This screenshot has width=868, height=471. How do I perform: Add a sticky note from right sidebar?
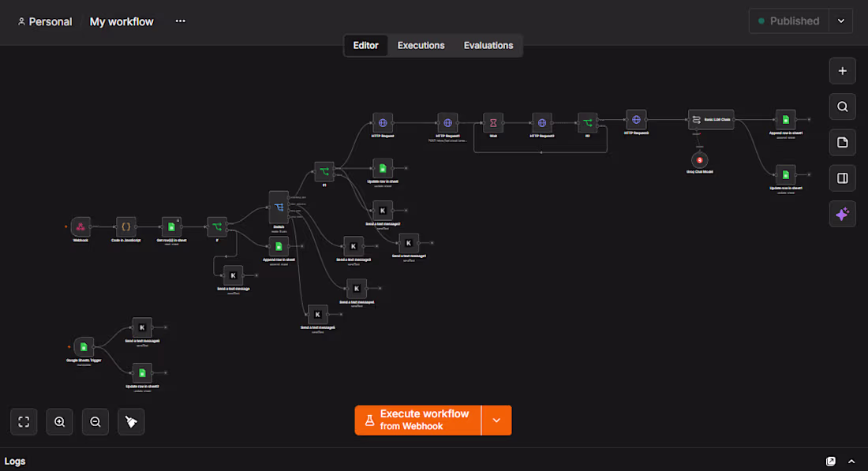tap(843, 142)
